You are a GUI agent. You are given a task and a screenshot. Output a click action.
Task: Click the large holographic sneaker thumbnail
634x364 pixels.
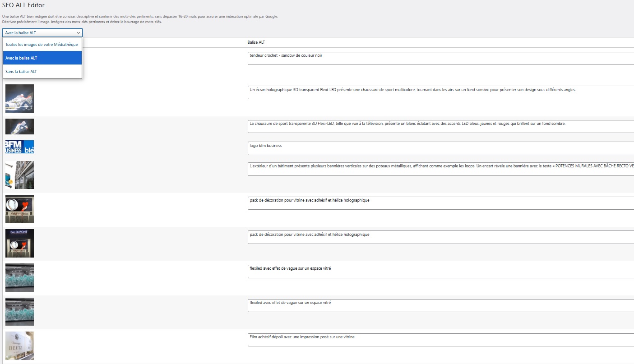[19, 98]
